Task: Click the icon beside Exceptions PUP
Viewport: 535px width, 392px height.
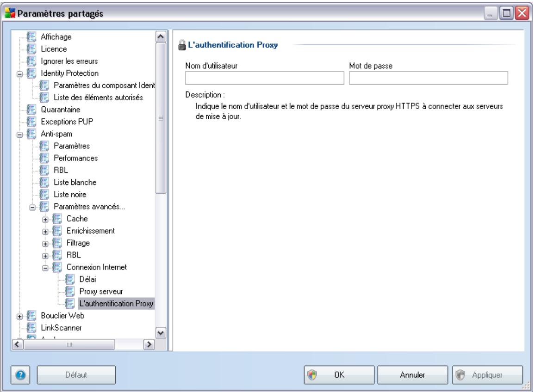Action: [x=31, y=122]
